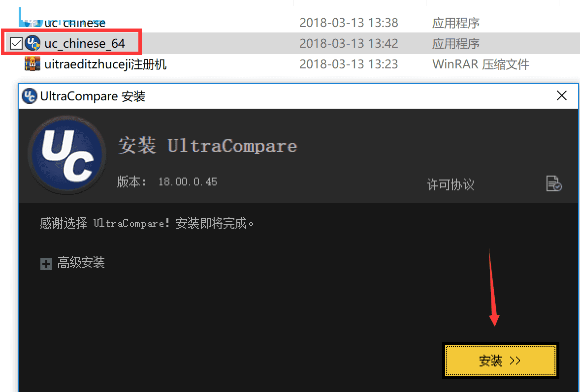The image size is (580, 392).
Task: Toggle the uc_chinese_64 file checkbox
Action: tap(16, 44)
